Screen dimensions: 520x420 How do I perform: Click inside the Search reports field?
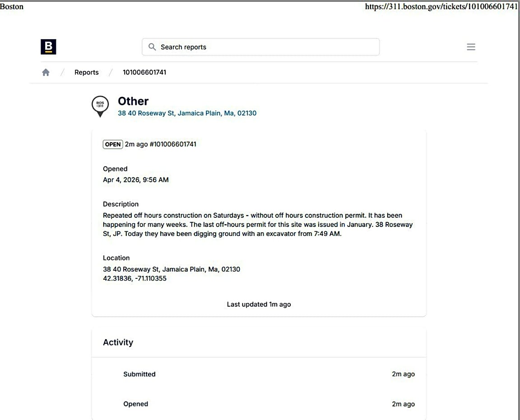pyautogui.click(x=266, y=47)
